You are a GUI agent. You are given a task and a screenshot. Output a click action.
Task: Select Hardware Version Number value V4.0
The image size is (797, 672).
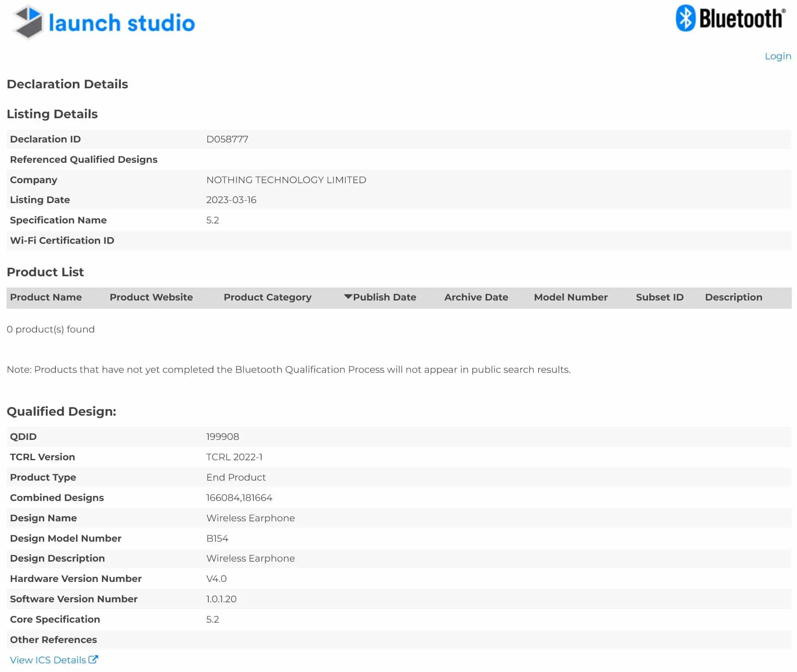point(216,578)
